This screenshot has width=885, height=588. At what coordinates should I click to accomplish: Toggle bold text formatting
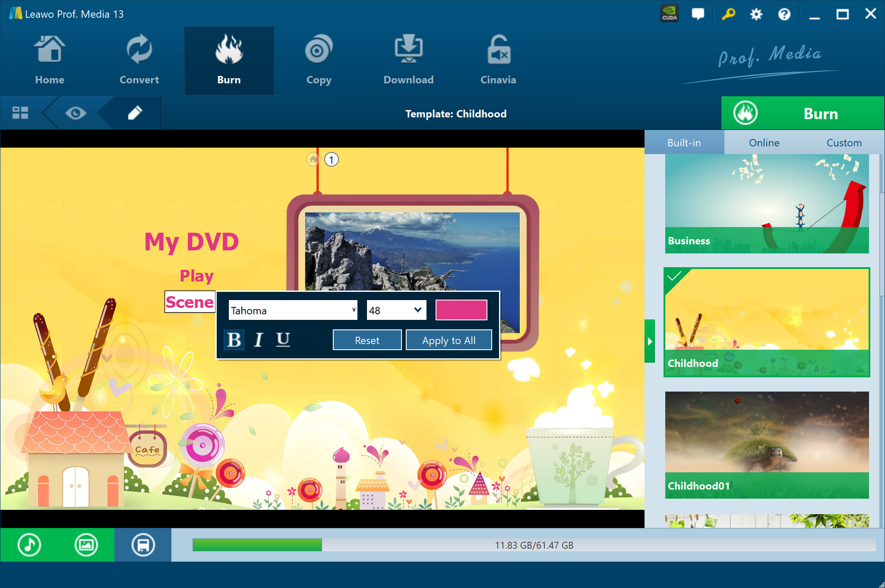[234, 340]
